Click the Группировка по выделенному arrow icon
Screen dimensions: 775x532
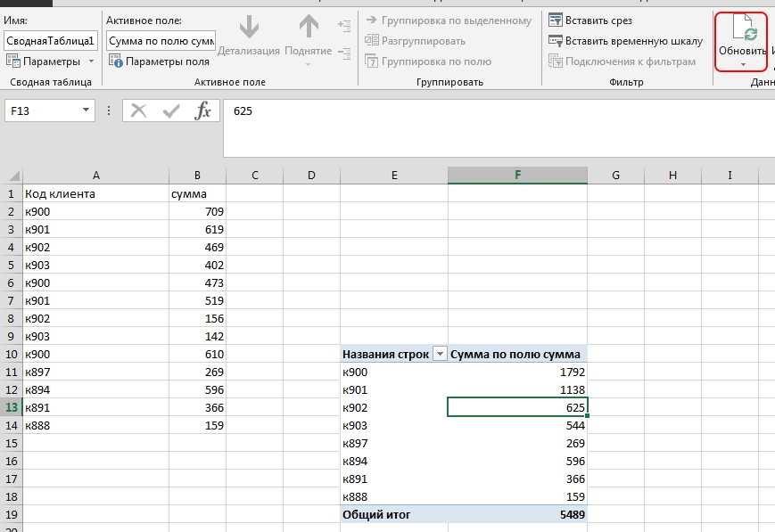[x=372, y=20]
